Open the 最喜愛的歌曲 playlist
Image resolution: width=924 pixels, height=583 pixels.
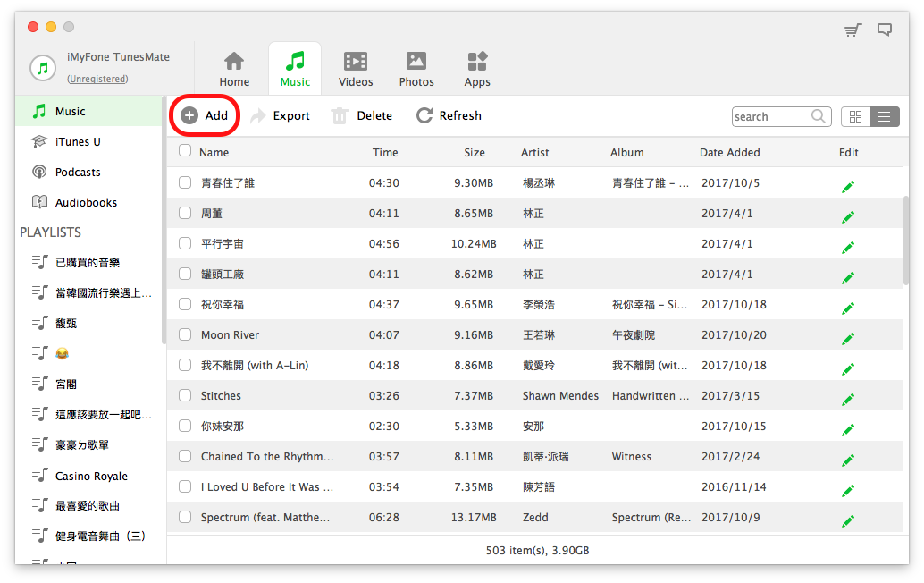[88, 506]
